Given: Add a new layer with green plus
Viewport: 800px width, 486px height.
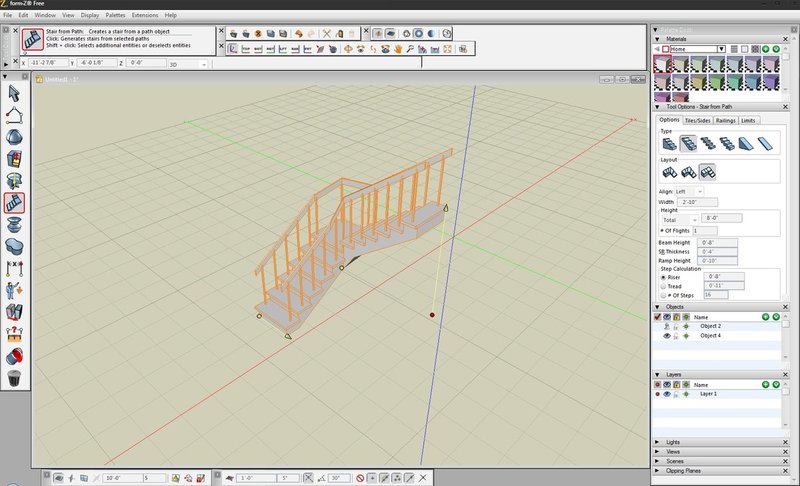Looking at the screenshot, I should pos(765,384).
